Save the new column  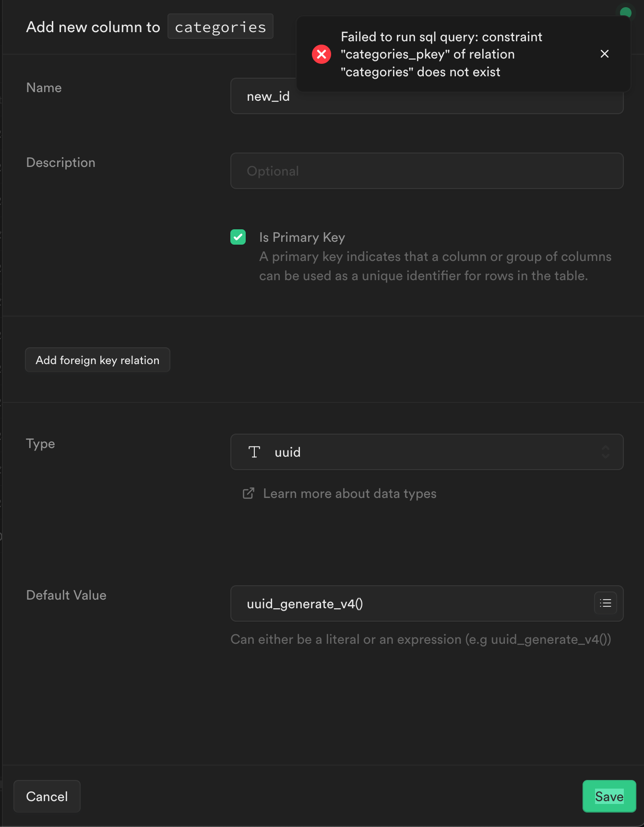click(609, 796)
